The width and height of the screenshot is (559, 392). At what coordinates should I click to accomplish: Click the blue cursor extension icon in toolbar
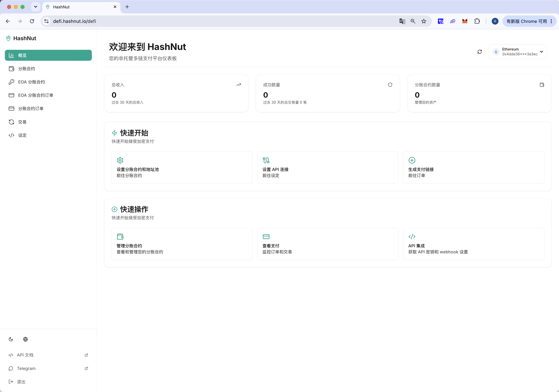click(440, 21)
